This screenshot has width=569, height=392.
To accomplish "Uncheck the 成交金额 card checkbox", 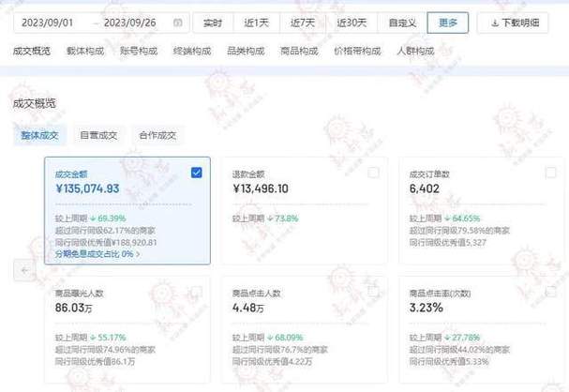I will click(196, 173).
